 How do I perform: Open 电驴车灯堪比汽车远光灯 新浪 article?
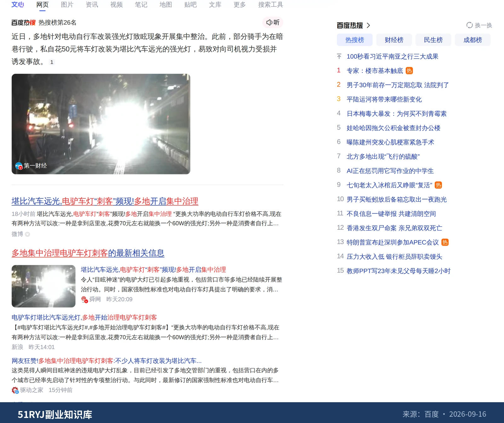(84, 317)
